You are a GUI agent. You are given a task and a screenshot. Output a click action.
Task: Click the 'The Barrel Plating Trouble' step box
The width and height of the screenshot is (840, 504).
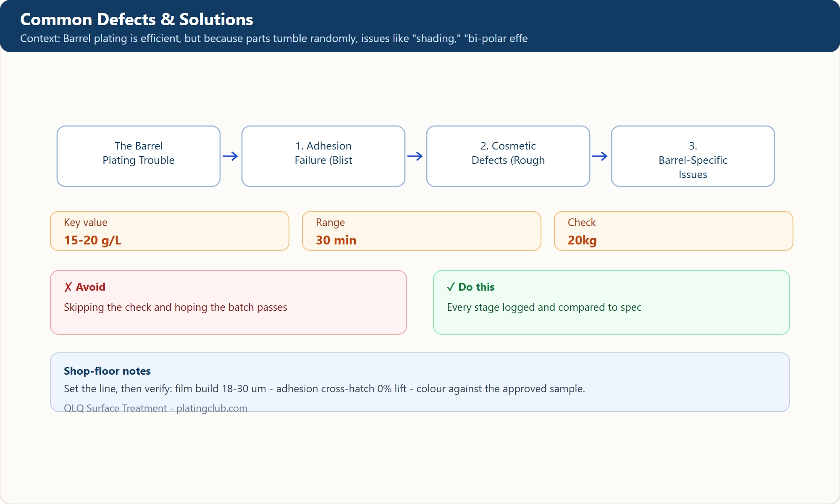(x=139, y=156)
